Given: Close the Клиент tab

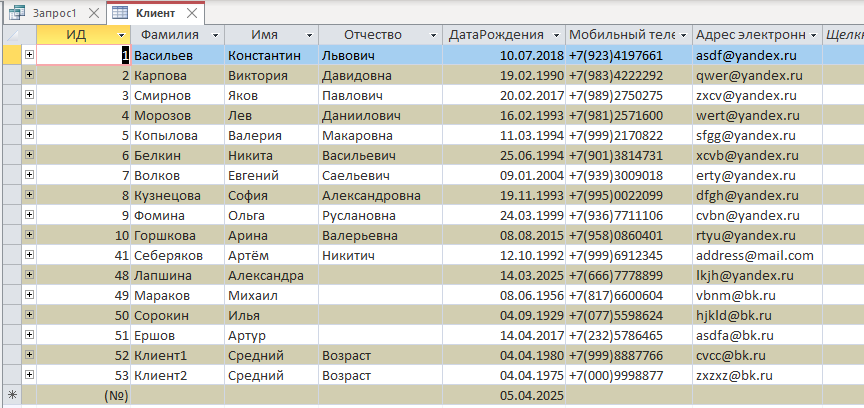Looking at the screenshot, I should [x=192, y=13].
